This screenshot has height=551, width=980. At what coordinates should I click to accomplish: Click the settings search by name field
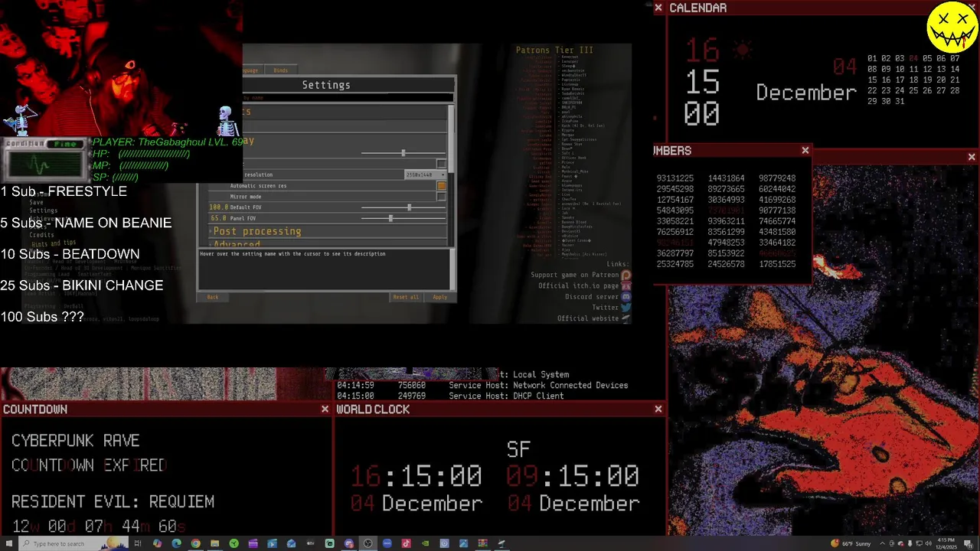[348, 97]
